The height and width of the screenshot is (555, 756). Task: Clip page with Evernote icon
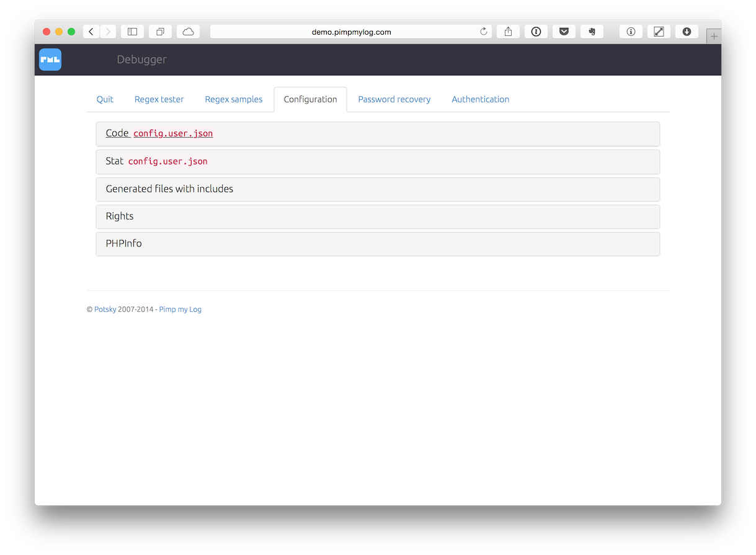(x=592, y=32)
